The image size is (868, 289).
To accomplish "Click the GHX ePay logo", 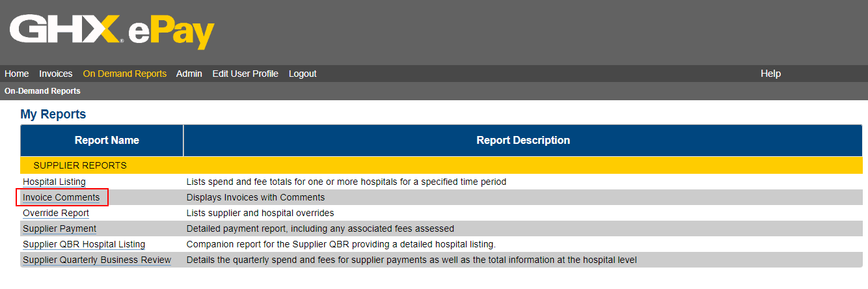I will click(x=112, y=31).
